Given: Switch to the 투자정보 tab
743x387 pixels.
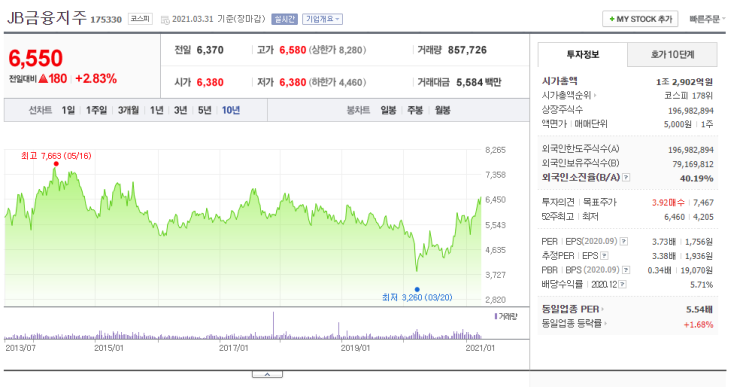Looking at the screenshot, I should click(x=582, y=54).
